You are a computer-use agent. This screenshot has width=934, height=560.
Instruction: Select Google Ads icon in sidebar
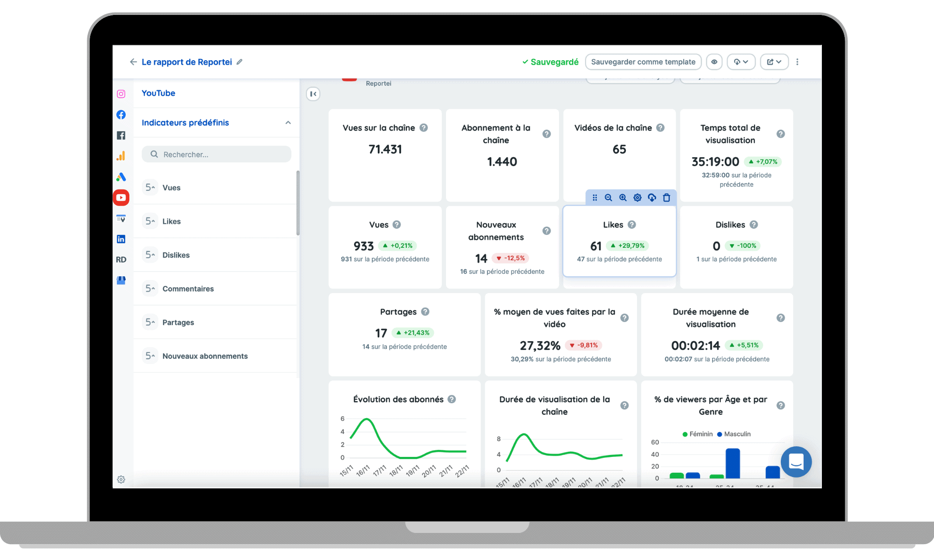(x=121, y=177)
